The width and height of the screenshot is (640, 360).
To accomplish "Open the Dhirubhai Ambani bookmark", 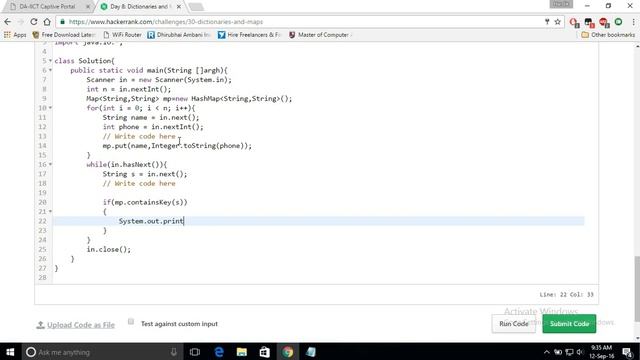I will click(179, 35).
